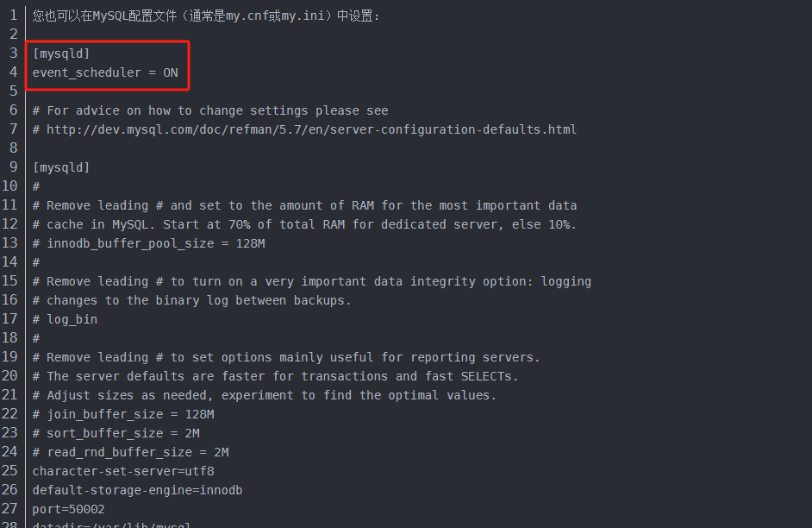Click the second [mysqld] section header

click(61, 167)
